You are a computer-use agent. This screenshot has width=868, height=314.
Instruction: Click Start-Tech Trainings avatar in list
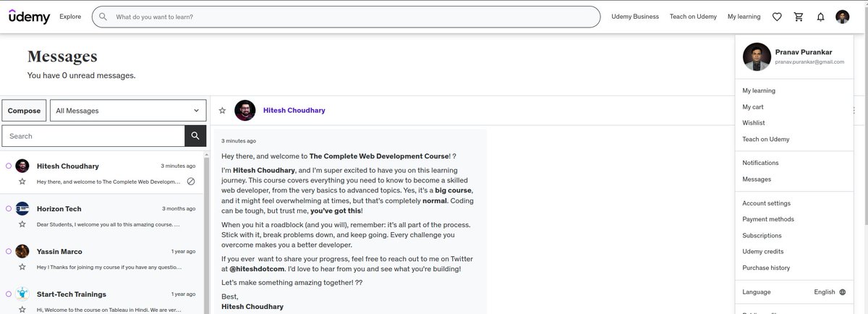(22, 294)
